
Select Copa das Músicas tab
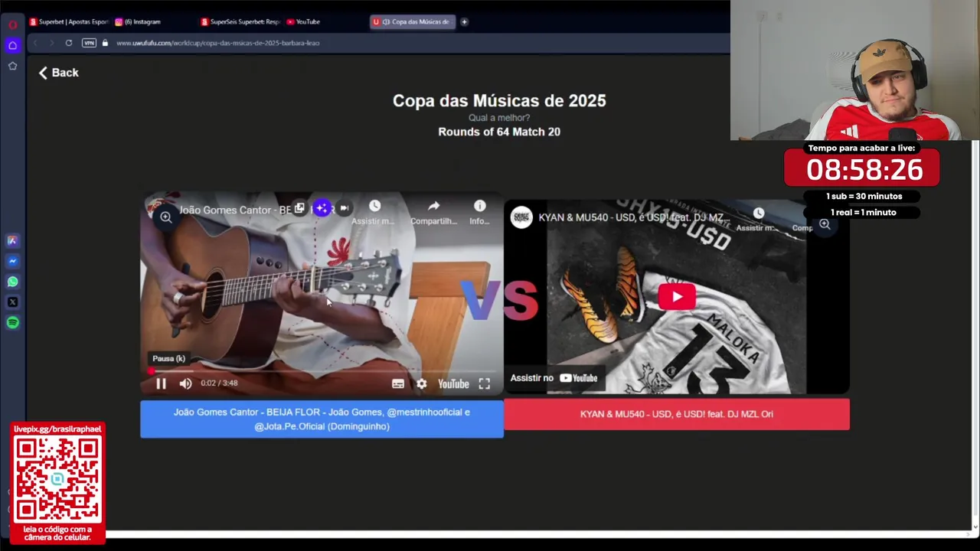click(413, 21)
